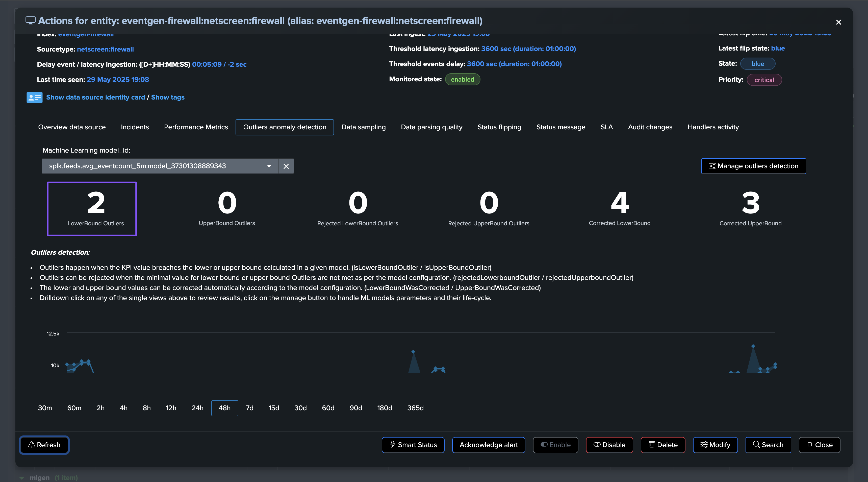
Task: Open Smart Status
Action: pyautogui.click(x=413, y=445)
